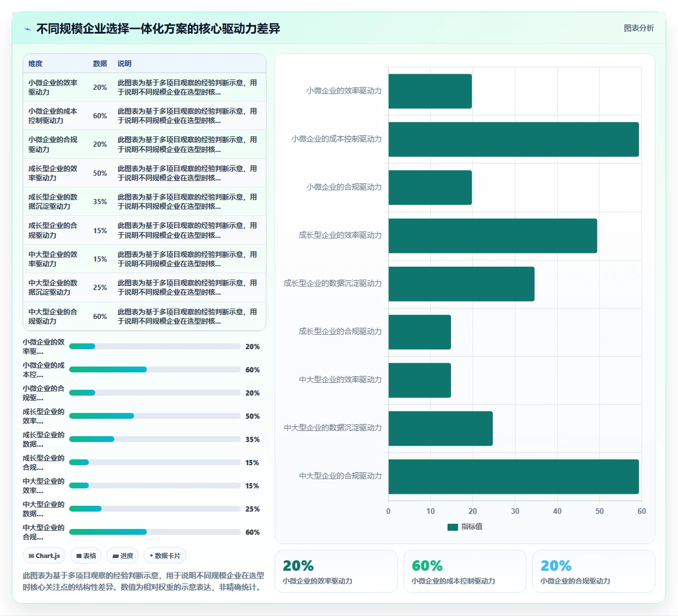Click the chart bar for 中大型企业的合规驱动力
This screenshot has height=616, width=678.
pos(514,476)
